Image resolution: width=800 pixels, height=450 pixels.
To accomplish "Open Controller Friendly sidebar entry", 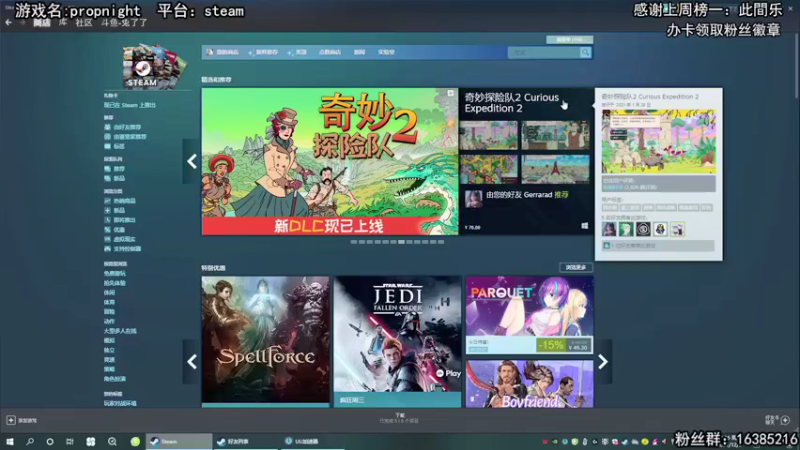I will 122,249.
